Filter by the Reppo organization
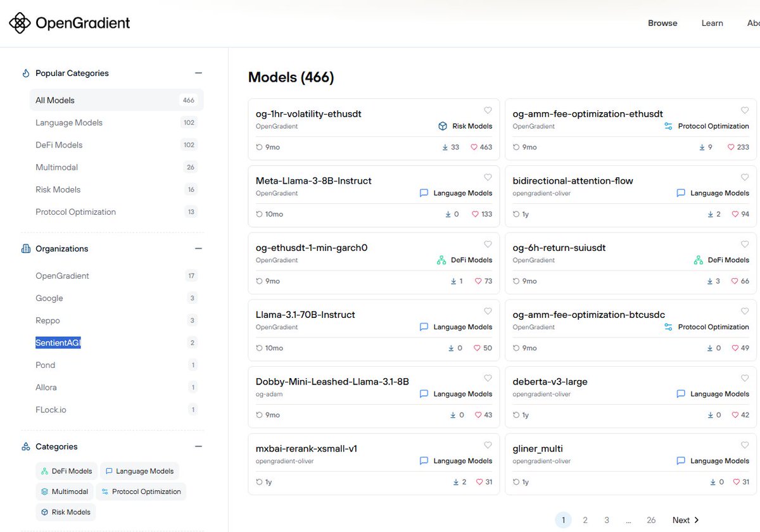This screenshot has width=760, height=532. point(117,320)
